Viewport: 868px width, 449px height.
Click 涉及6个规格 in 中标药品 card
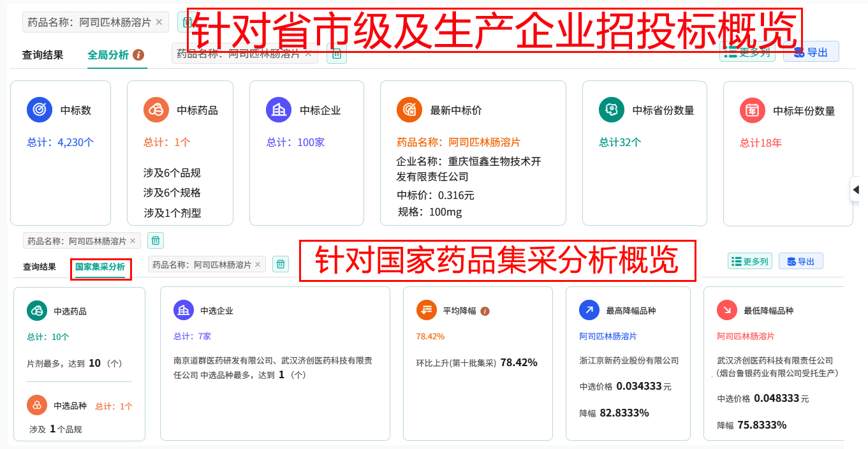(x=172, y=193)
